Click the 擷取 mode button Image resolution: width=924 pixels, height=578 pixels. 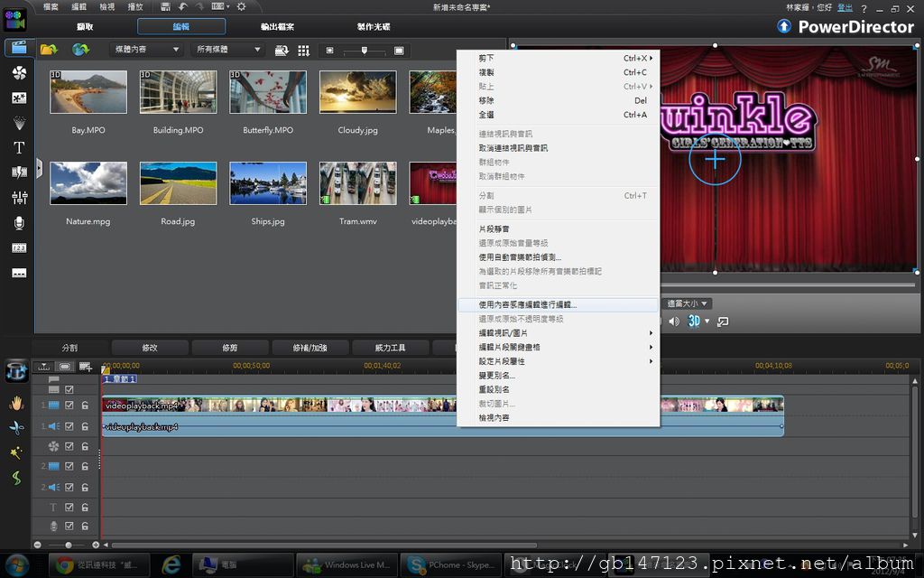pos(85,26)
